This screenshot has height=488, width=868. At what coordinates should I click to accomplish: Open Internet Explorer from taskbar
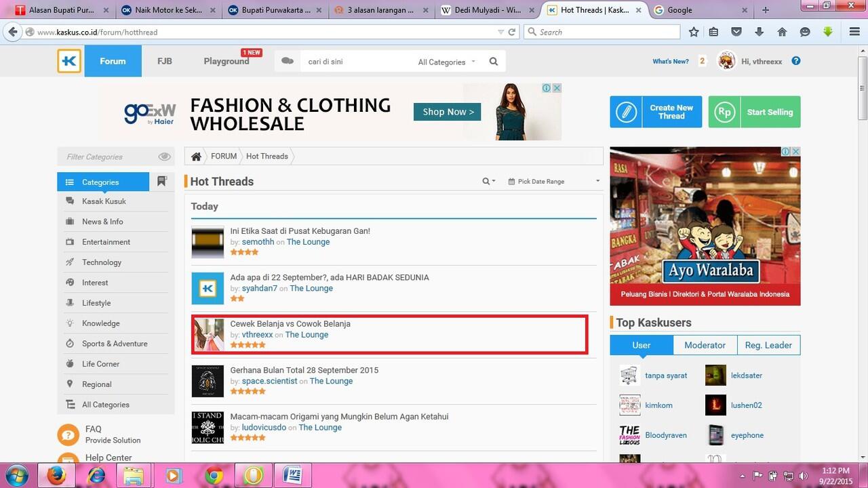coord(96,476)
